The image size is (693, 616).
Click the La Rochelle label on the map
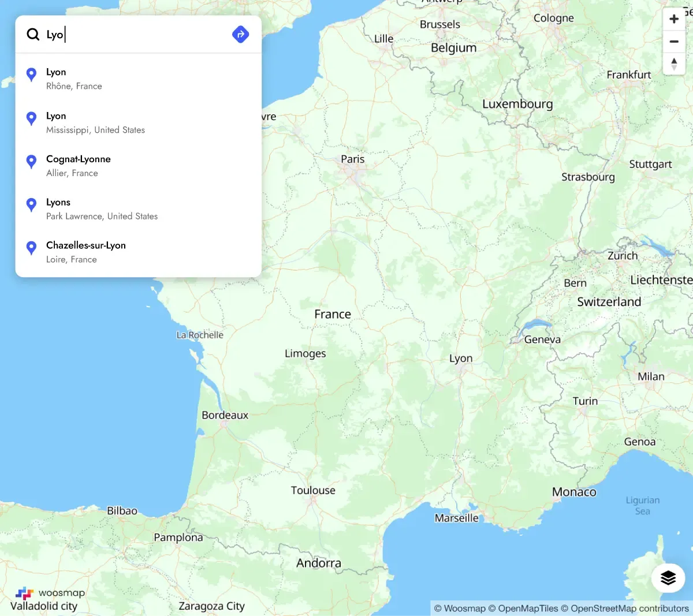pos(200,335)
